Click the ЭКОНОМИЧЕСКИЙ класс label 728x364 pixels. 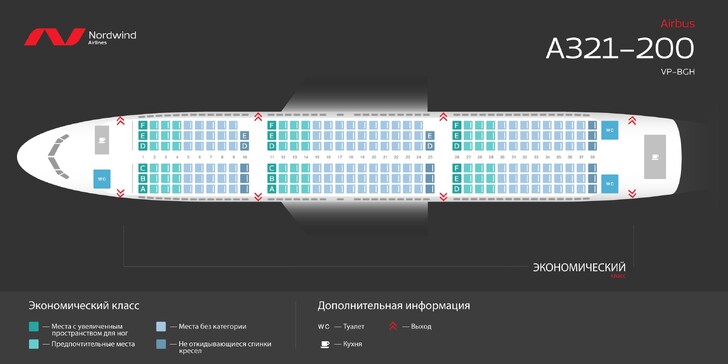pyautogui.click(x=579, y=270)
